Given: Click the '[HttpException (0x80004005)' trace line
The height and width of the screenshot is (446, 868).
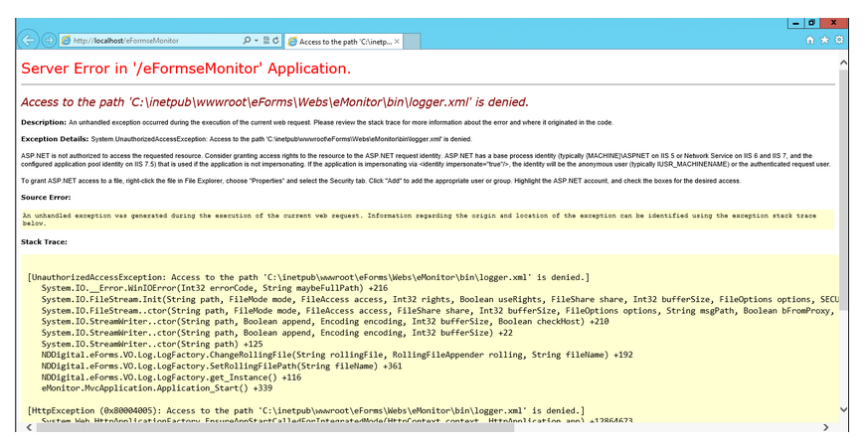Looking at the screenshot, I should coord(306,410).
